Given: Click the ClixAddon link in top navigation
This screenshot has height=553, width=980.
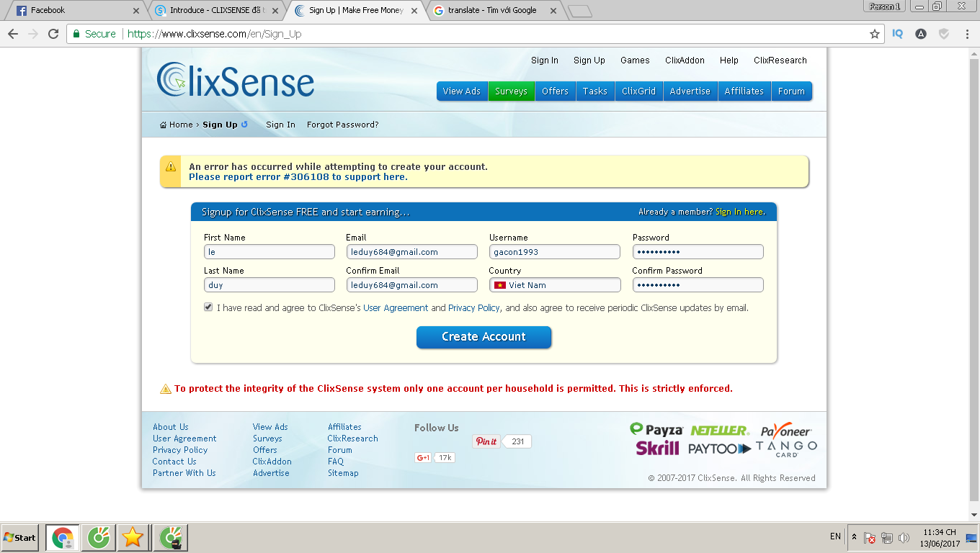Looking at the screenshot, I should [x=685, y=60].
